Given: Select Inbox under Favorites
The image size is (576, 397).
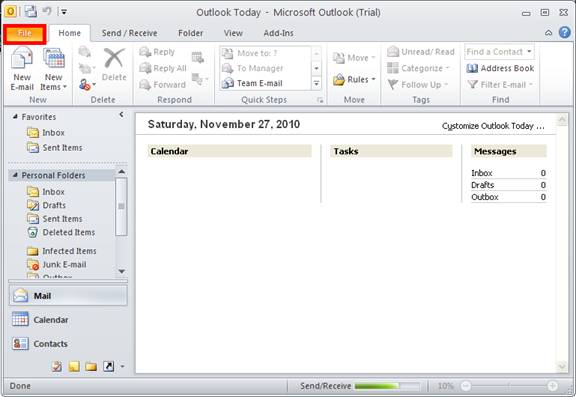Looking at the screenshot, I should pyautogui.click(x=46, y=133).
